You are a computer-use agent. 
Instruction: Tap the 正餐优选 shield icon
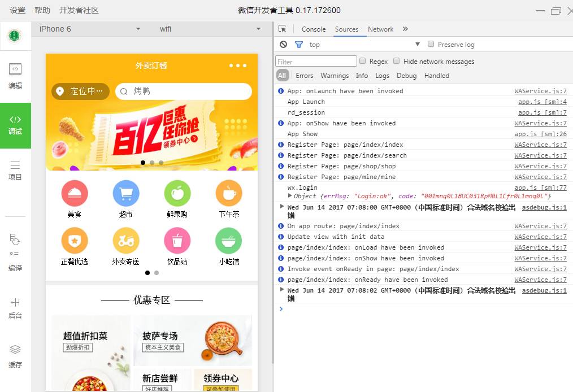coord(75,241)
